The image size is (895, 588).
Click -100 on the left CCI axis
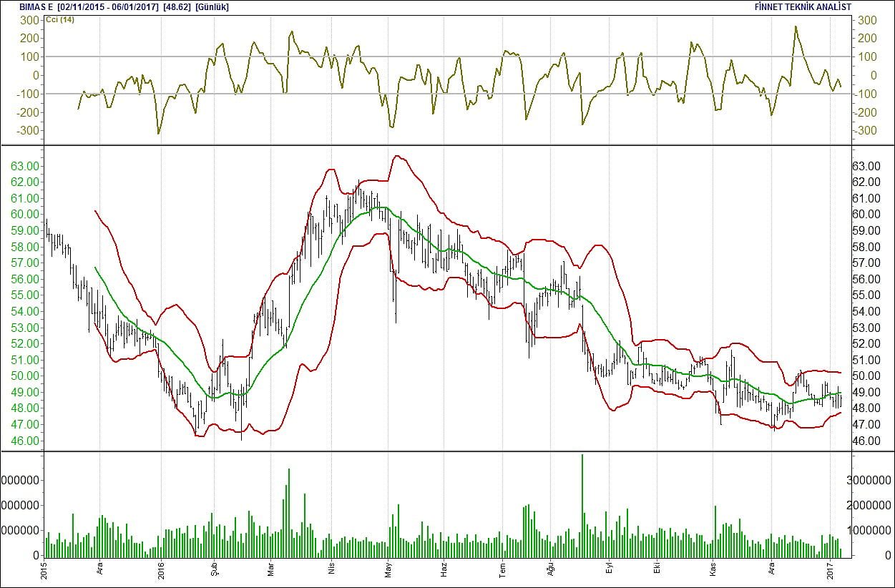tap(26, 94)
